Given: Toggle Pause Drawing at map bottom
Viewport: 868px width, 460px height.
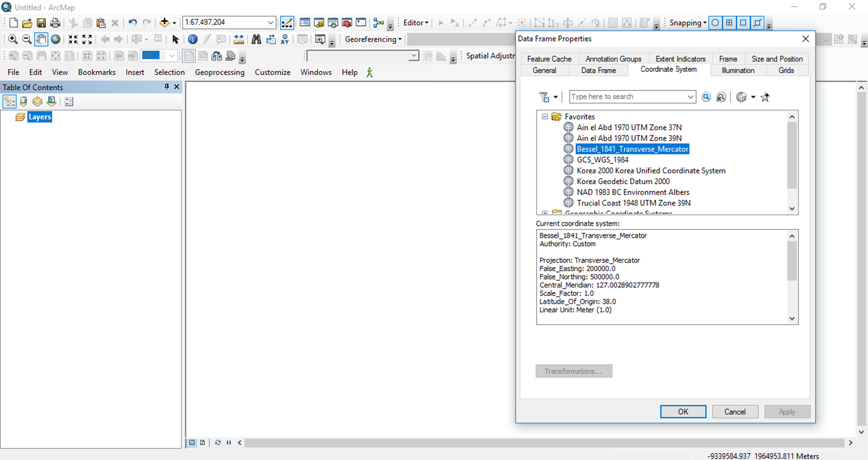Looking at the screenshot, I should point(229,443).
